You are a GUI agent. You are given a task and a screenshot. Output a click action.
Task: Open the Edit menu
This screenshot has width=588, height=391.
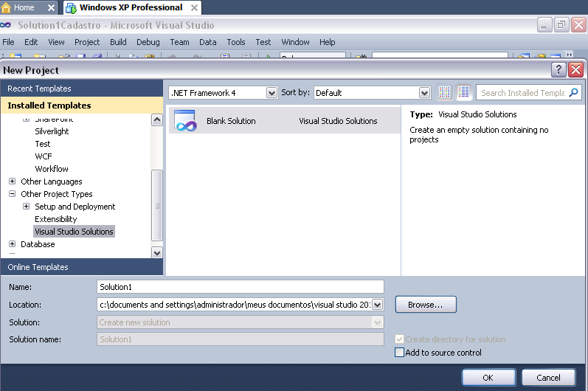coord(31,42)
